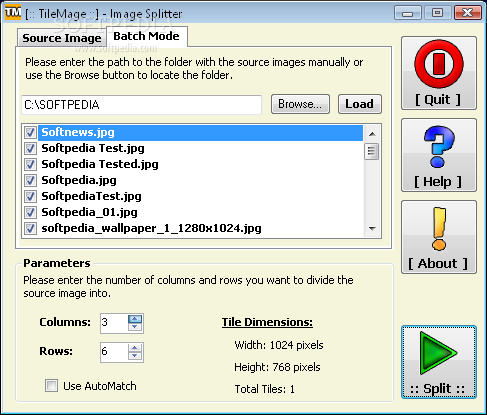Viewport: 487px width, 415px height.
Task: Select the Softpedia Tested.jpg file name
Action: [x=100, y=164]
